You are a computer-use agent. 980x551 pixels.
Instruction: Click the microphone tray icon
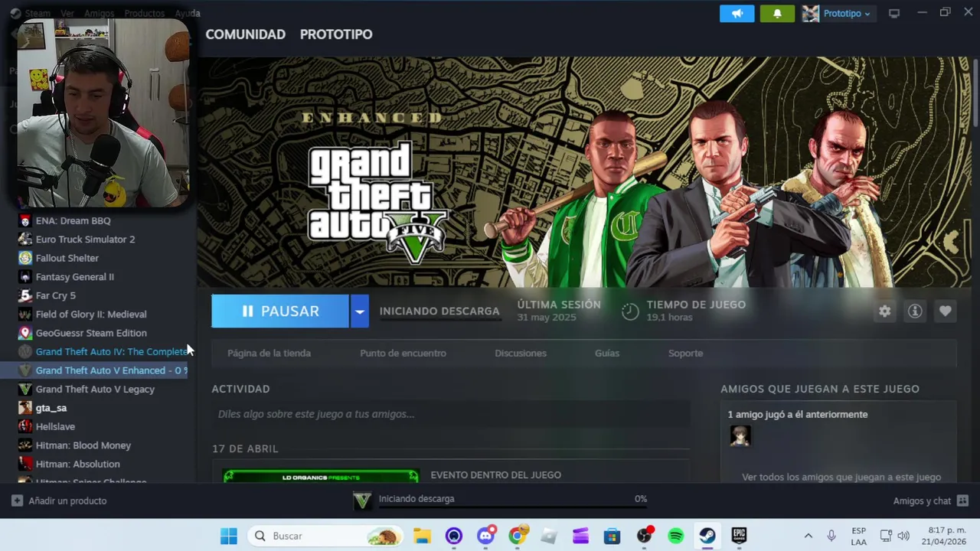[831, 536]
